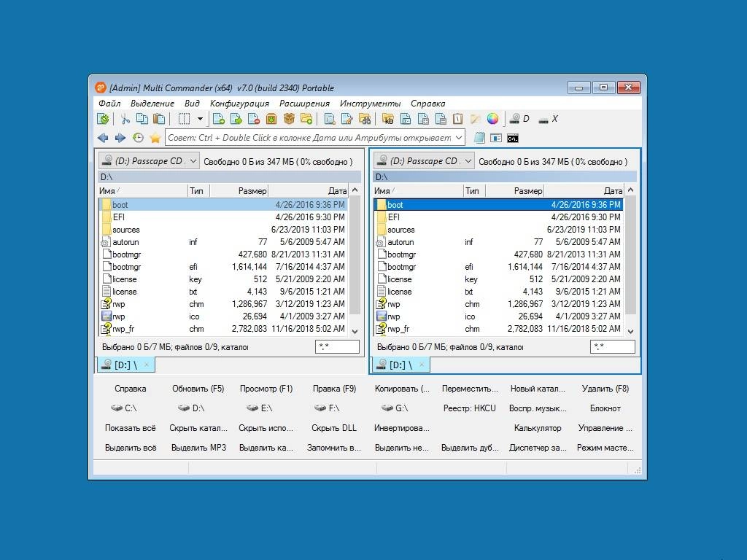Click the favorites star icon
747x560 pixels.
(x=155, y=138)
